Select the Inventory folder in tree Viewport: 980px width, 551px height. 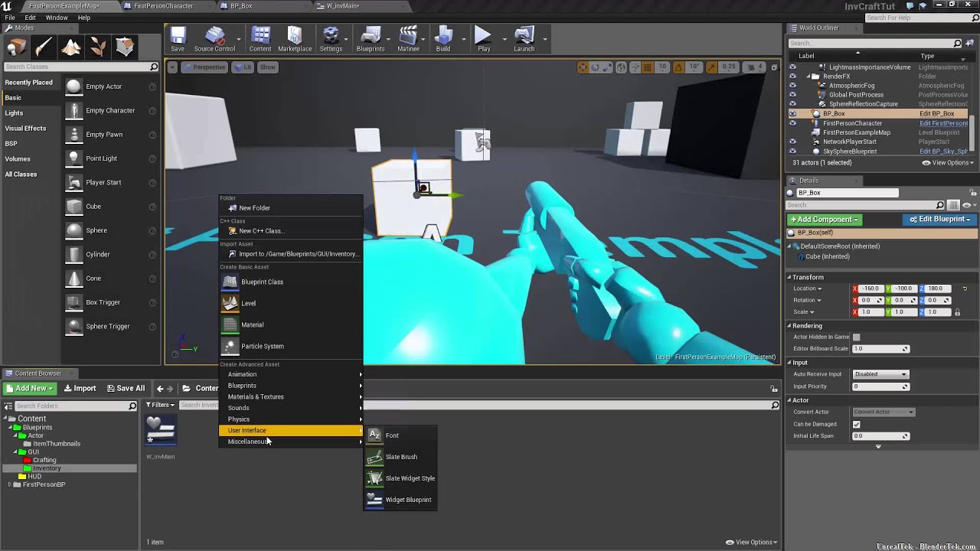pos(47,468)
